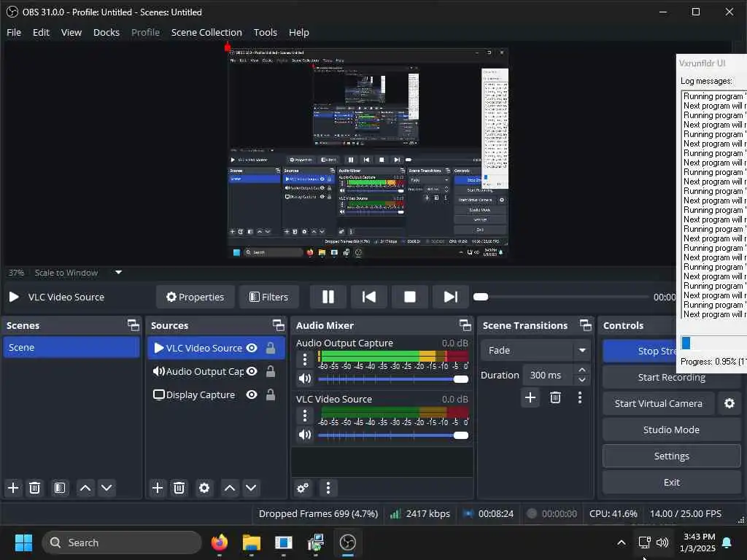Open File Explorer from the taskbar
Image resolution: width=747 pixels, height=560 pixels.
pos(252,542)
